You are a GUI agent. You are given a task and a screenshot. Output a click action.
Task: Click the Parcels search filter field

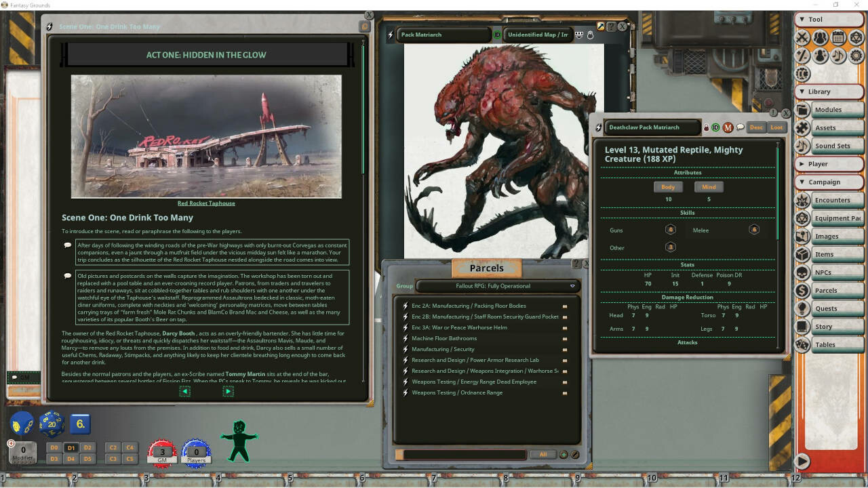click(x=460, y=454)
